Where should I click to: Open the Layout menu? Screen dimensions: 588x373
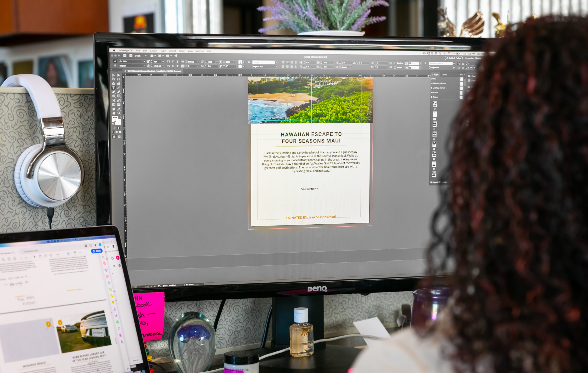[x=154, y=51]
